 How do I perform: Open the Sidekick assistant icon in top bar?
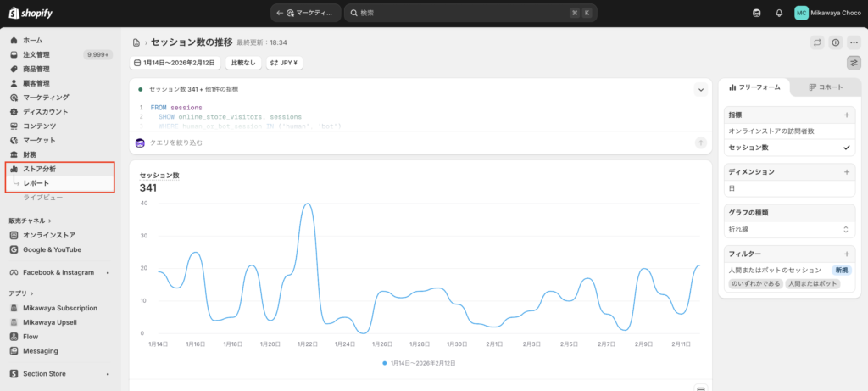point(757,13)
